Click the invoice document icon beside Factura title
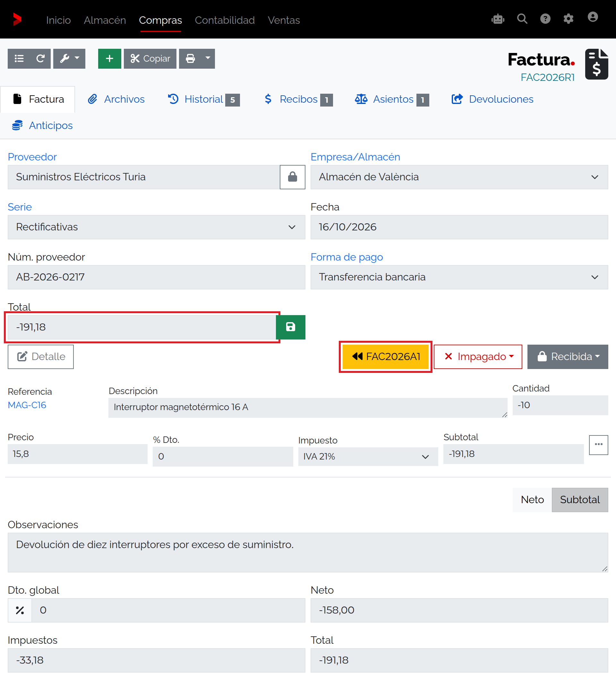616x688 pixels. 596,64
